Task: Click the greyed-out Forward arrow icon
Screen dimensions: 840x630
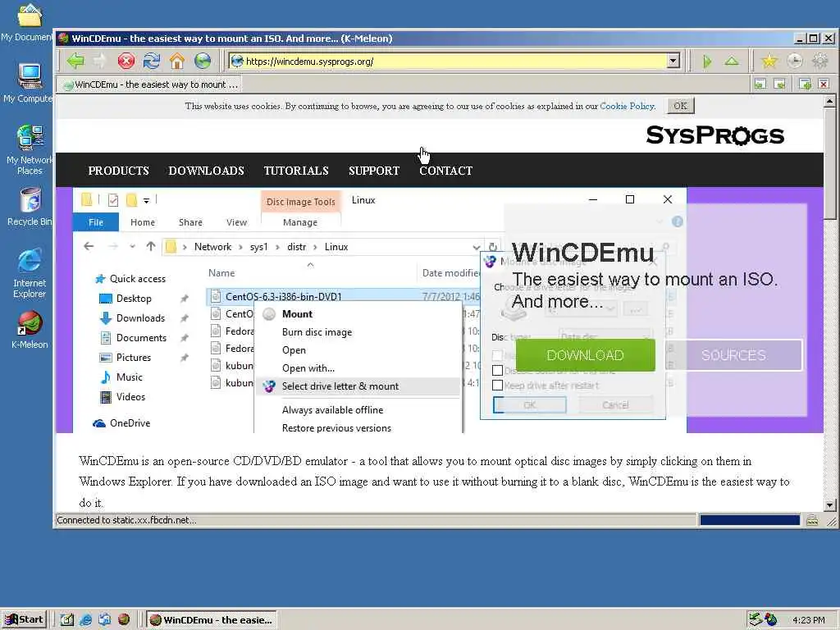Action: coord(100,61)
